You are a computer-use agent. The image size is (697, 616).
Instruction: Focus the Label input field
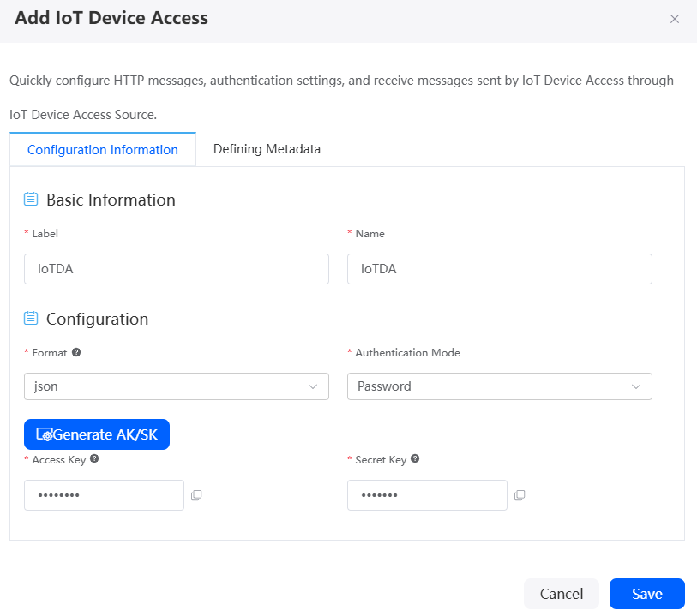coord(177,269)
